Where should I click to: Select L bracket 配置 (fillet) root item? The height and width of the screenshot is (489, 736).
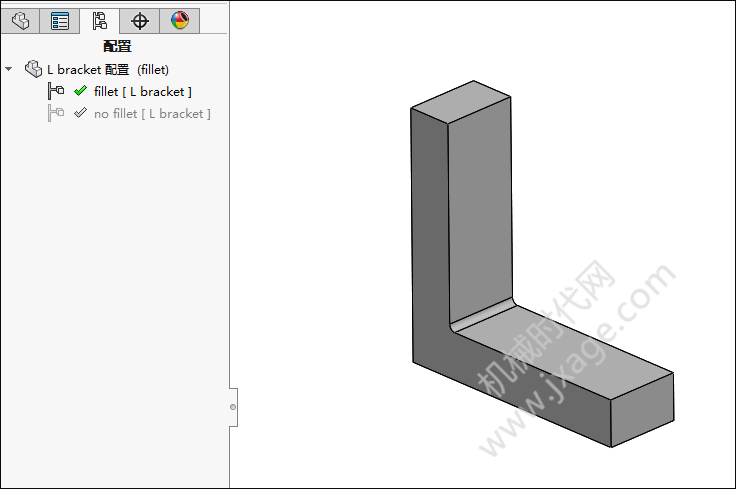[x=108, y=69]
